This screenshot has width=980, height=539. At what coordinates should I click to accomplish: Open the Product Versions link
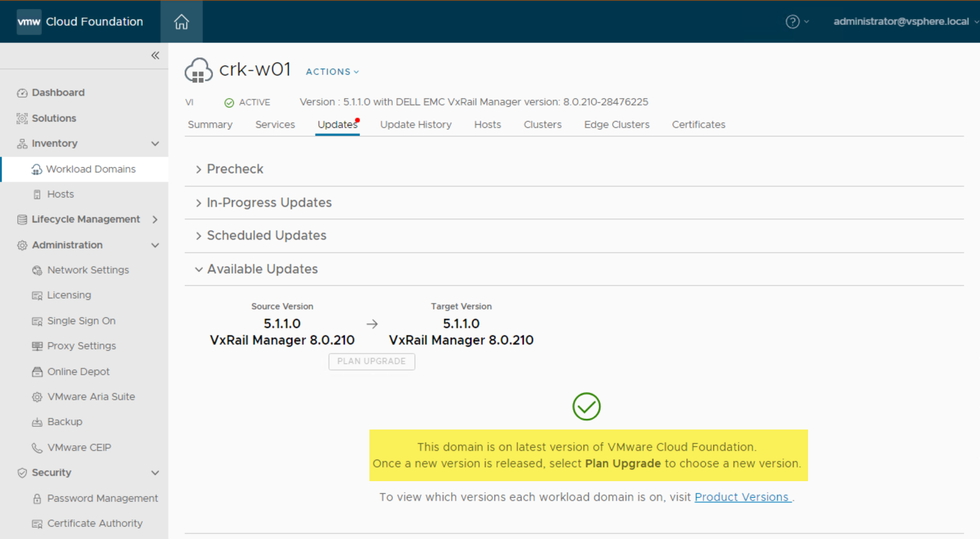pos(741,497)
